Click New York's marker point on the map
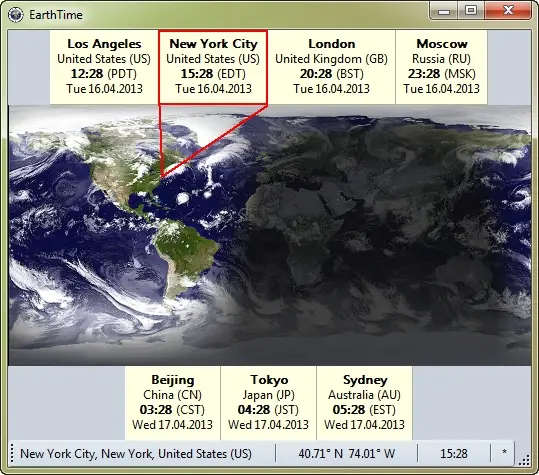 pos(161,176)
